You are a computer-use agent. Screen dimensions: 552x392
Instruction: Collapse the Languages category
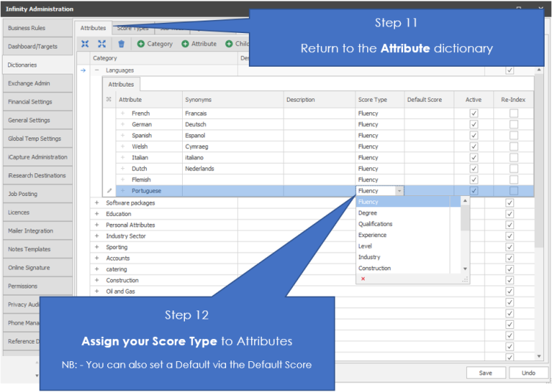(96, 70)
